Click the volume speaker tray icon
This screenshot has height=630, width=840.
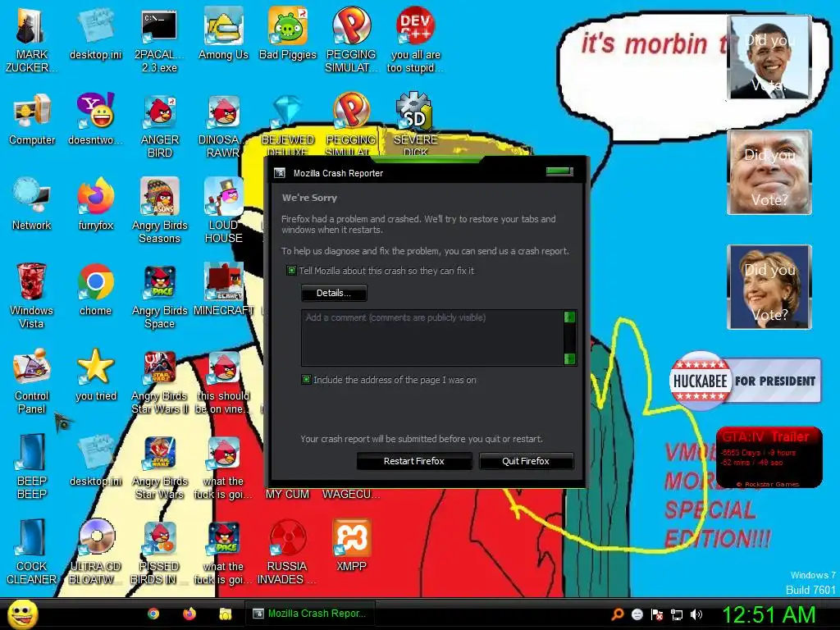[x=696, y=615]
